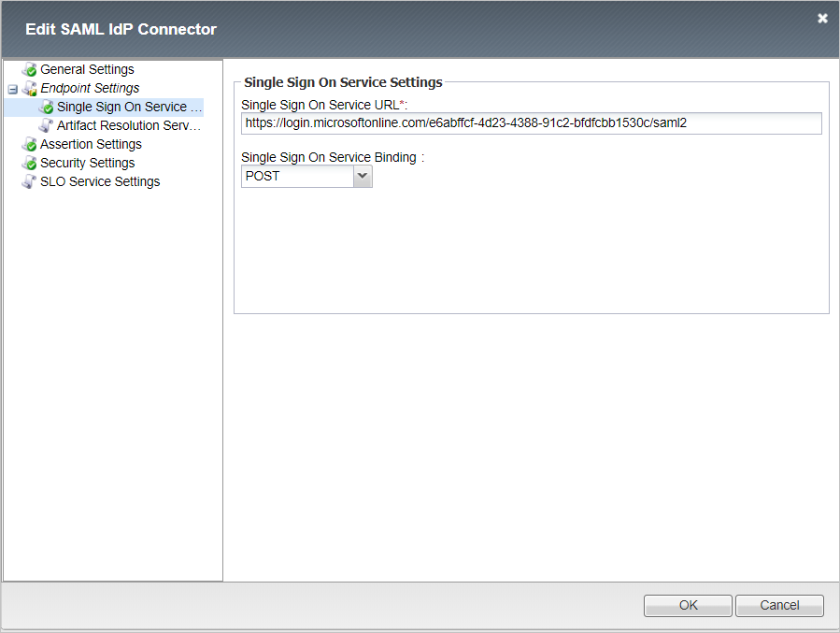Open the Artifact Resolution Service label
The width and height of the screenshot is (840, 633).
(129, 125)
